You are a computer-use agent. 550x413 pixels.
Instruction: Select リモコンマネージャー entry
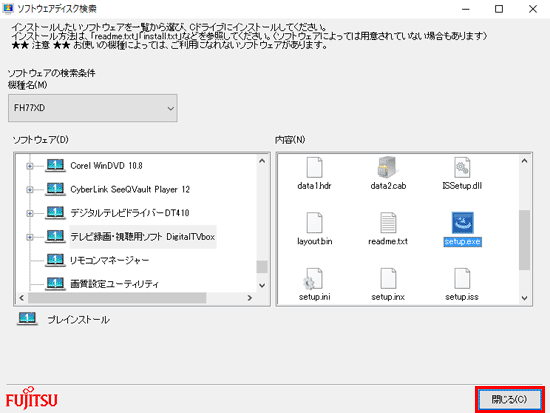(109, 260)
